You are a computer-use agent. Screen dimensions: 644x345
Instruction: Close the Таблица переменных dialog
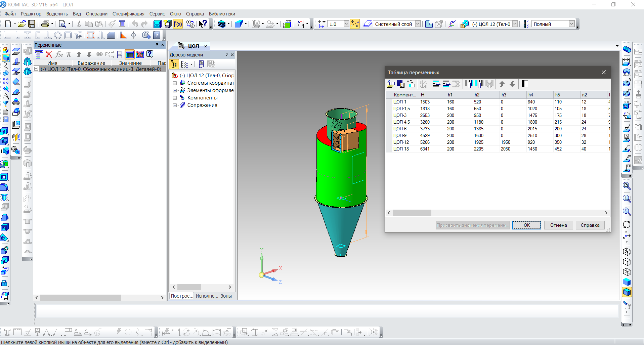[604, 72]
